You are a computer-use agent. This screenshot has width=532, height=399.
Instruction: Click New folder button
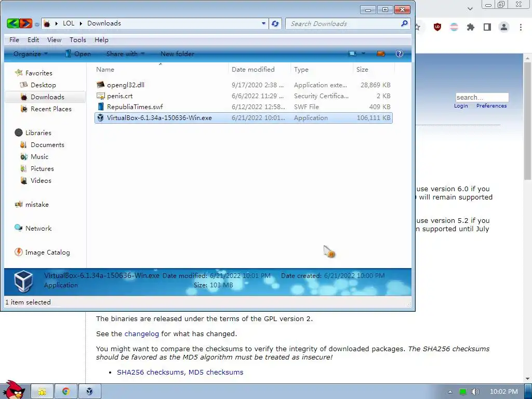click(177, 54)
